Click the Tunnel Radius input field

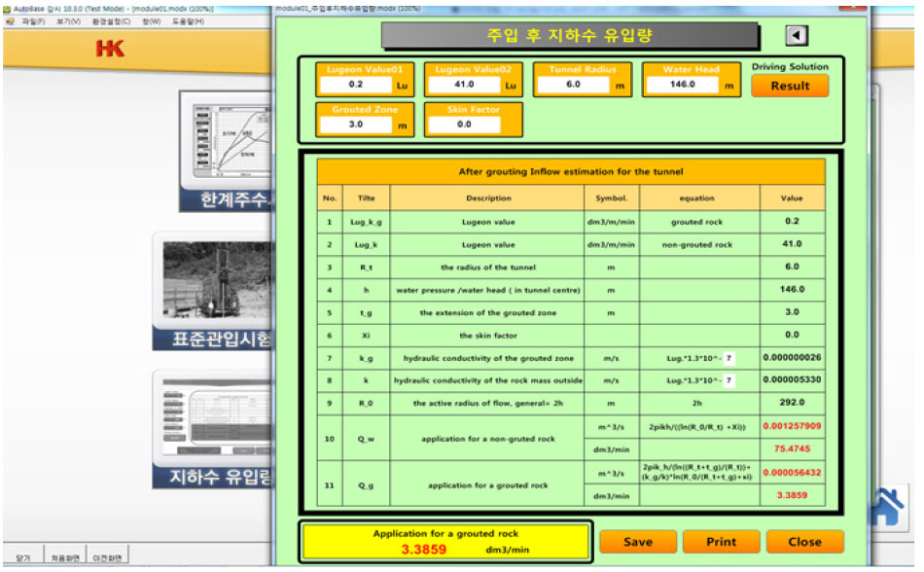click(573, 85)
